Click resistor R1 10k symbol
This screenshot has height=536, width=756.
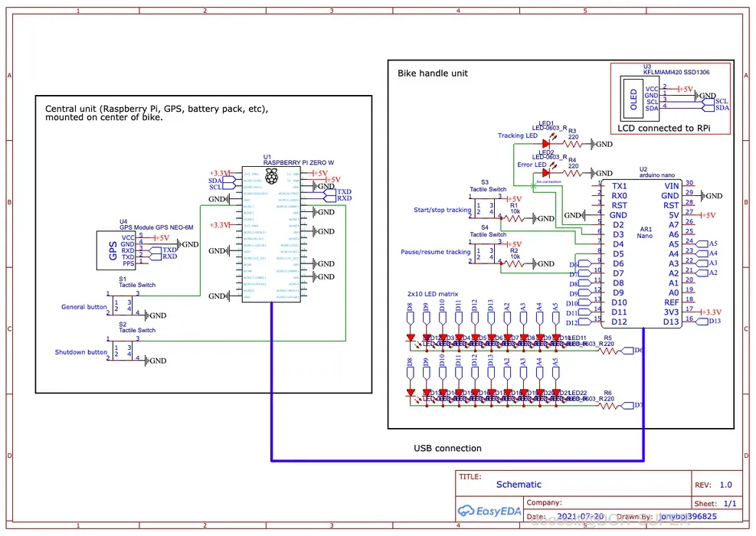(515, 218)
